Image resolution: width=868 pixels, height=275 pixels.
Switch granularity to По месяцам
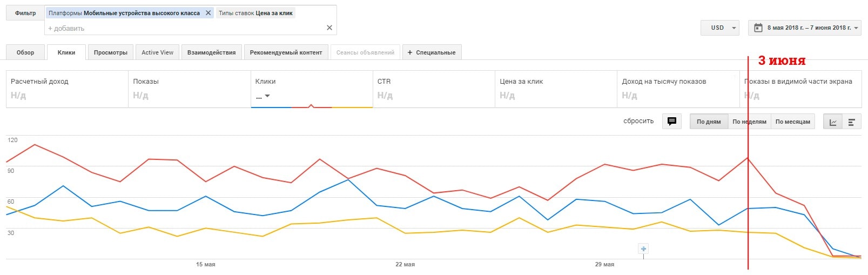792,122
